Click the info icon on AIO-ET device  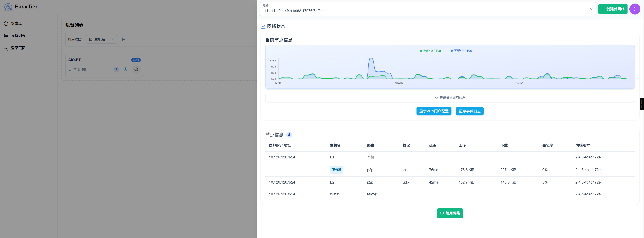pos(125,69)
